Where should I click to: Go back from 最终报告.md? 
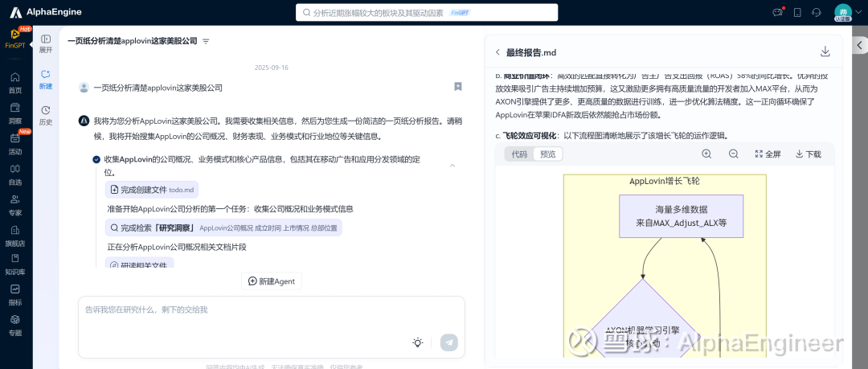point(497,52)
